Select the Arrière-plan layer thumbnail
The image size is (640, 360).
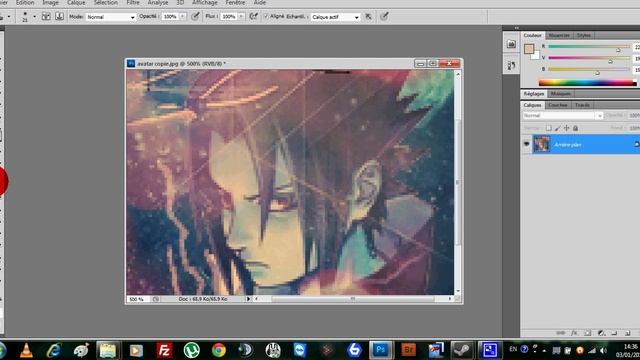point(542,144)
